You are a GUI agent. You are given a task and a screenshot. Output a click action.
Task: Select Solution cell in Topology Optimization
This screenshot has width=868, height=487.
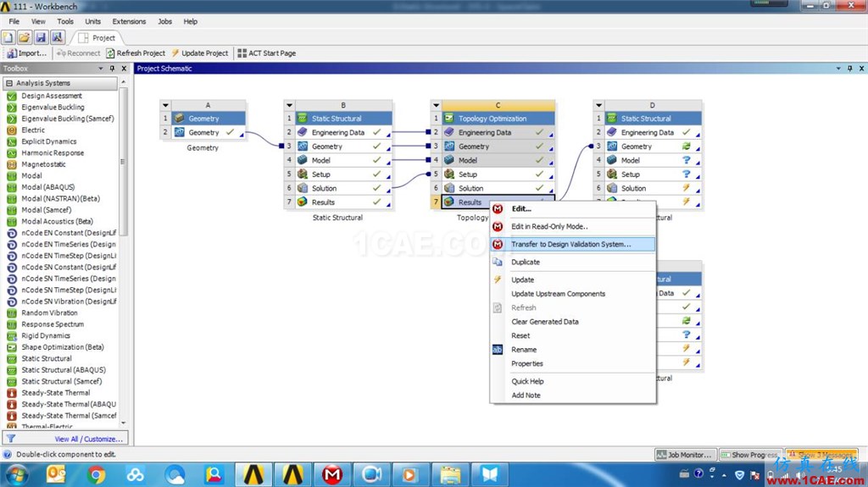(498, 188)
